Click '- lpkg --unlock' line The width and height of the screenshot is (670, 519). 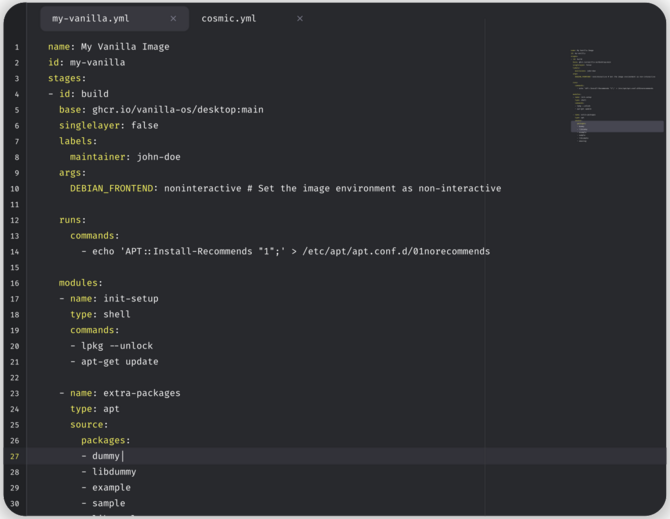pos(112,346)
